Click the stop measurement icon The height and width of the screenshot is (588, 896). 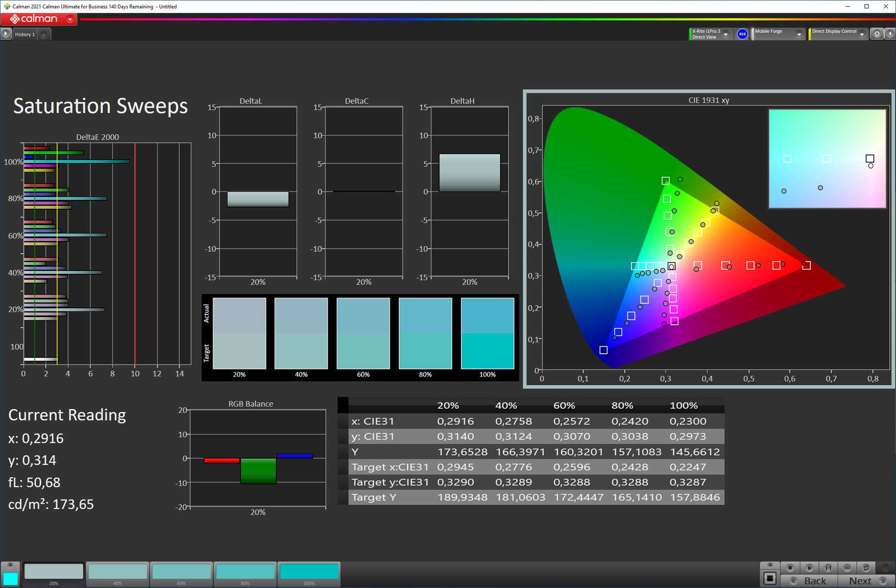pos(790,567)
